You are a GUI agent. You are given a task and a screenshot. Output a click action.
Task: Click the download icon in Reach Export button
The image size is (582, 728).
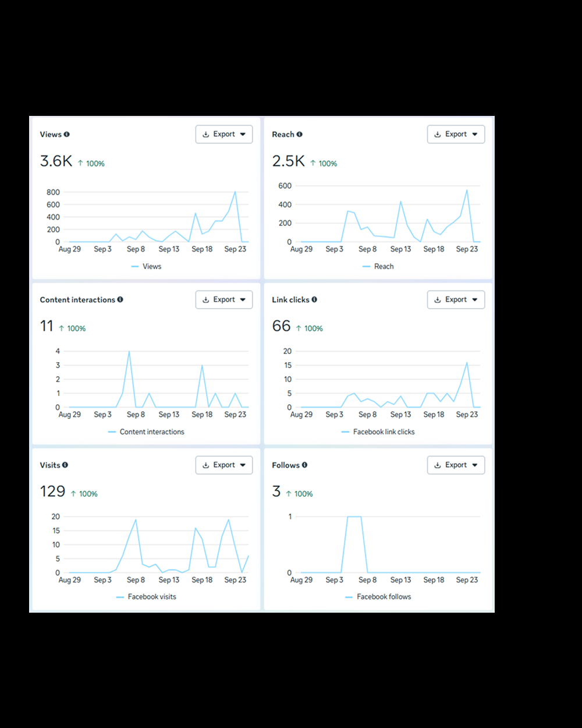[x=438, y=134]
